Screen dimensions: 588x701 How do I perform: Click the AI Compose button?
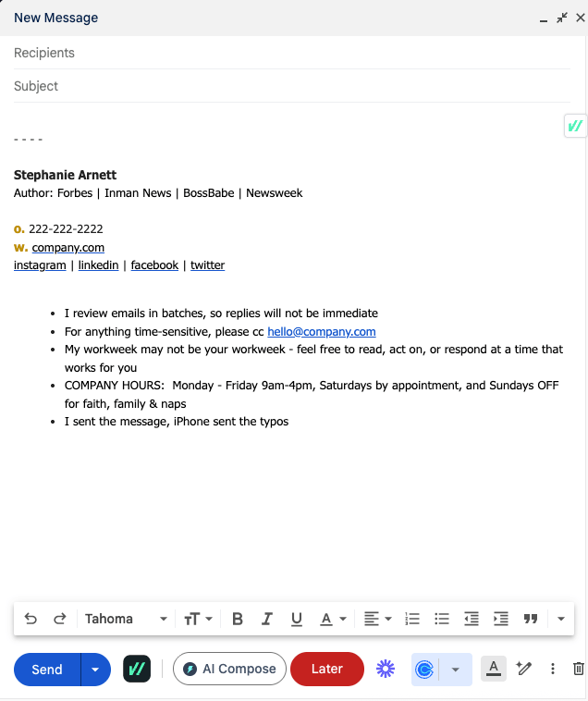(229, 669)
